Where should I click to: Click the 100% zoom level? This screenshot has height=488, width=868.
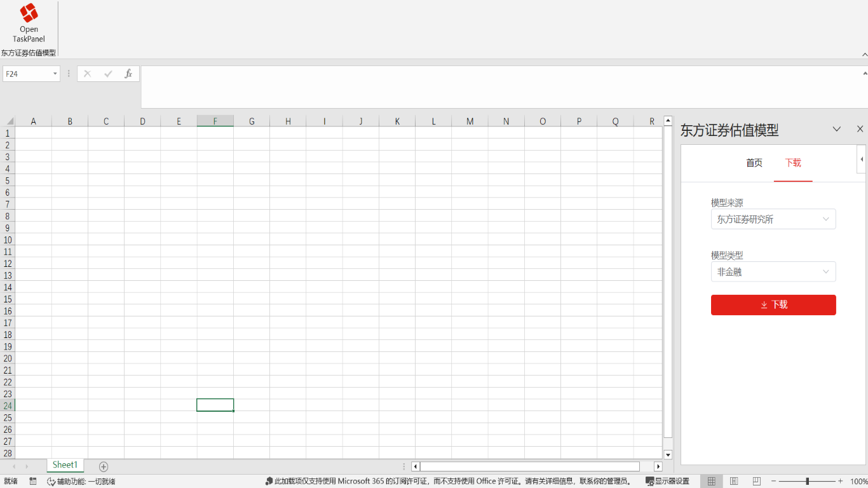pos(858,482)
